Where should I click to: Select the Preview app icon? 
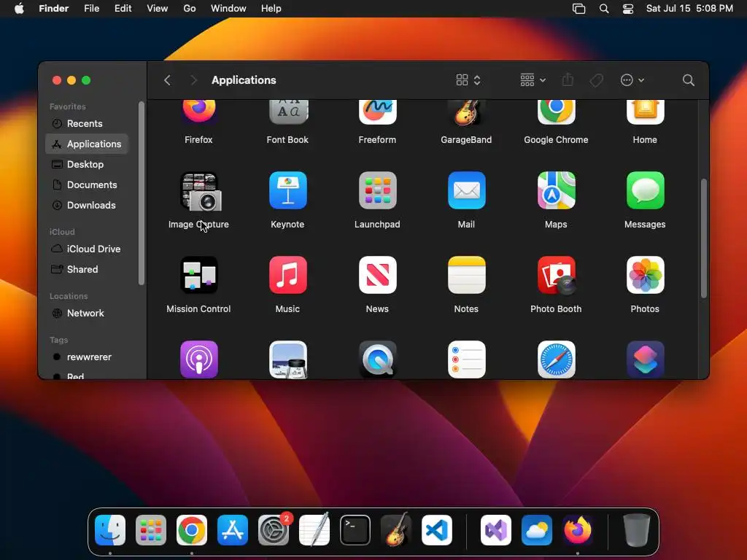coord(287,359)
